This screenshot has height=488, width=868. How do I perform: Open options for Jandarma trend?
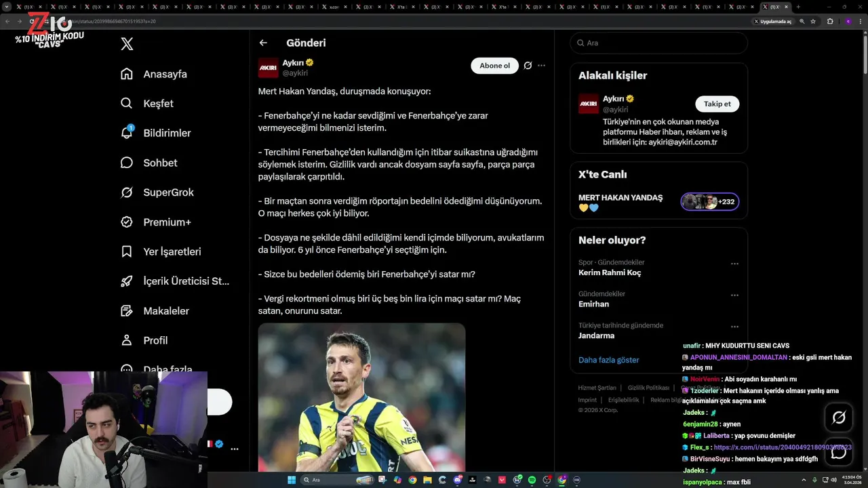(734, 327)
